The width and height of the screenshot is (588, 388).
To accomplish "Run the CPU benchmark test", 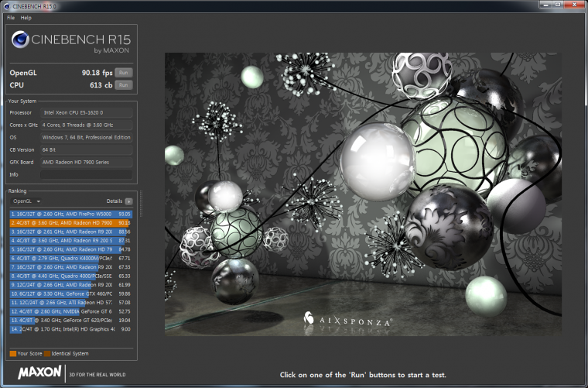I will (123, 85).
